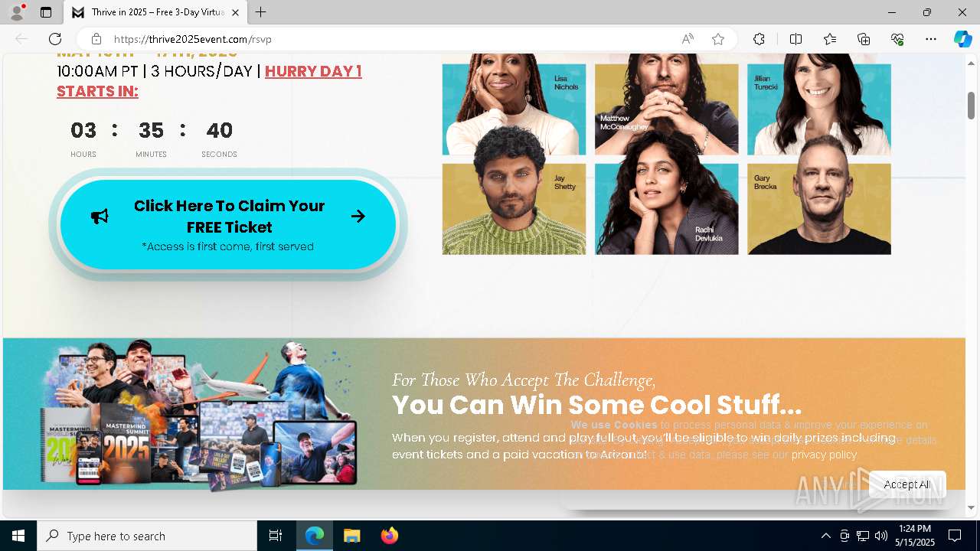980x551 pixels.
Task: Open the Windows Start menu
Action: coord(18,536)
